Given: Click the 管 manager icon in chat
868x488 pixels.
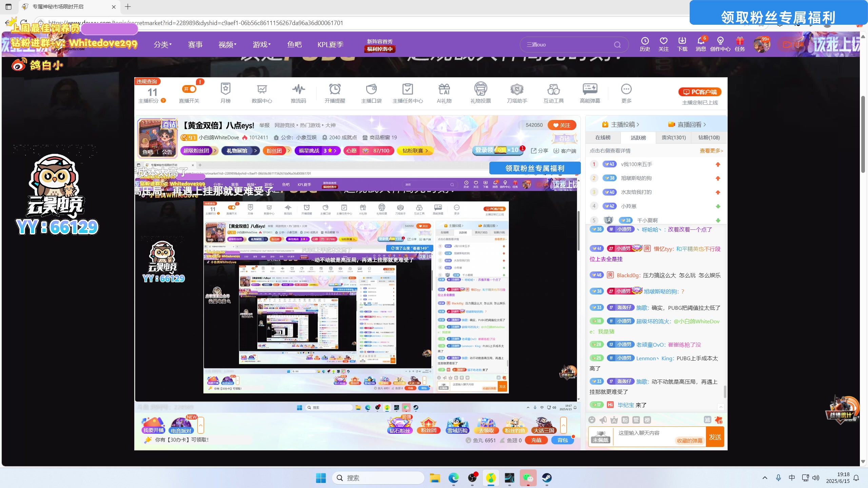Looking at the screenshot, I should [636, 420].
